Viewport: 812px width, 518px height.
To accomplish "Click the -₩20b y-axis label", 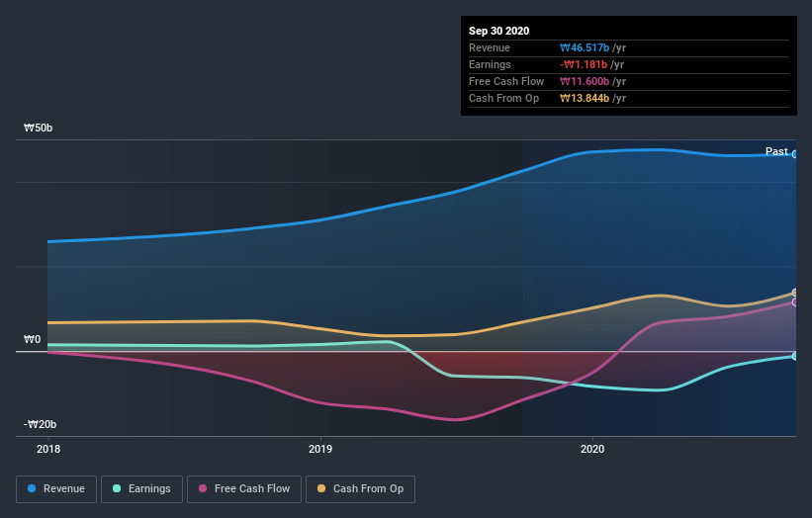I will pyautogui.click(x=40, y=424).
